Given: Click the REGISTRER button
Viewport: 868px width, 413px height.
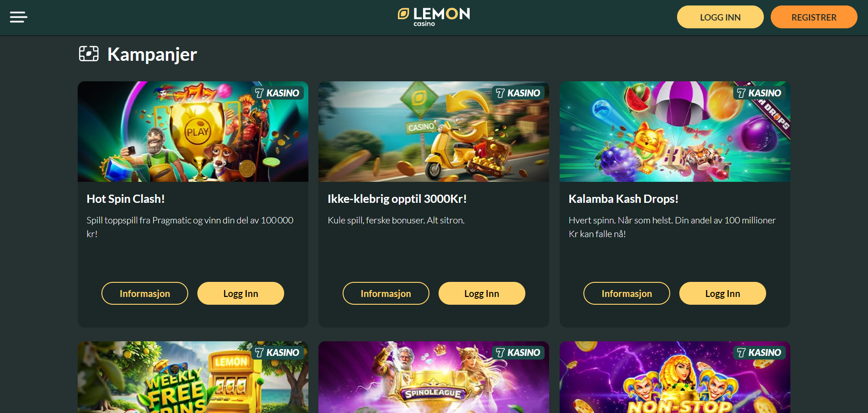Looking at the screenshot, I should pyautogui.click(x=814, y=17).
